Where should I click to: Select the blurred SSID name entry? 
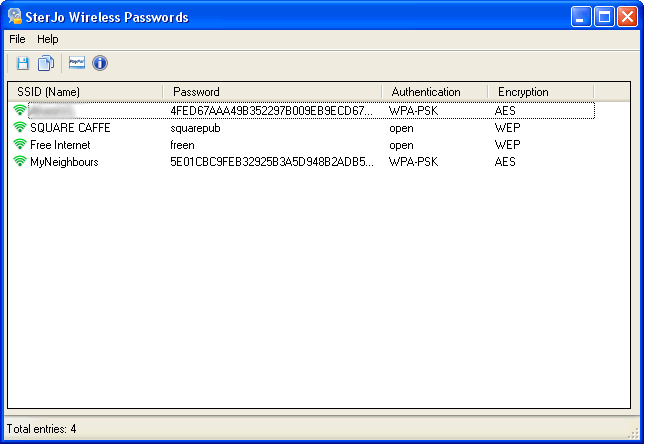(52, 111)
